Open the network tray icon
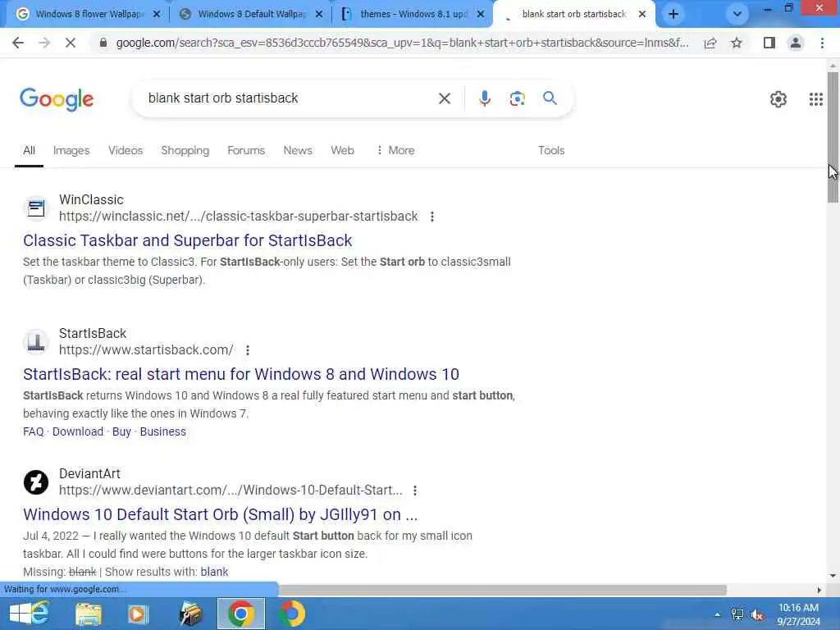This screenshot has width=840, height=630. 737,614
